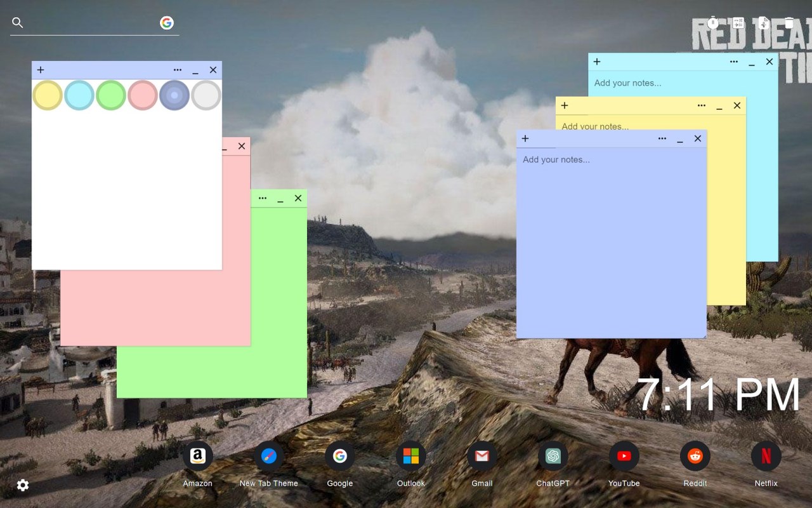Open the three-dot menu on the blue note
812x508 pixels.
[662, 138]
